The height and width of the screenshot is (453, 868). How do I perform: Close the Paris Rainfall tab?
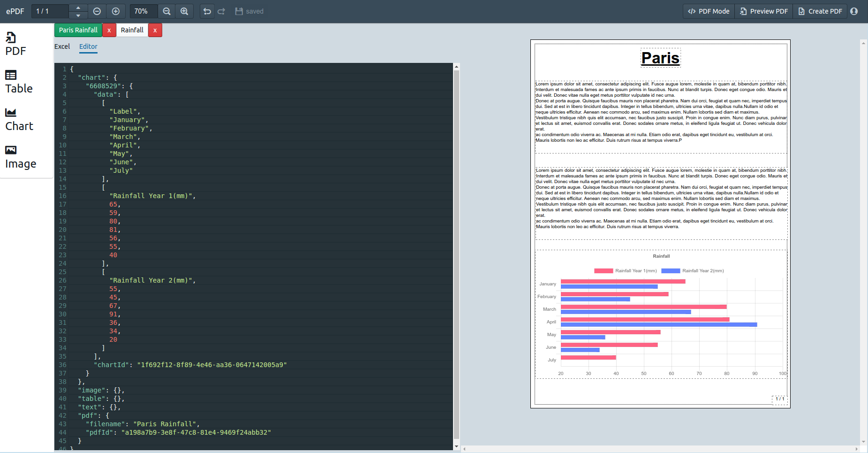109,30
